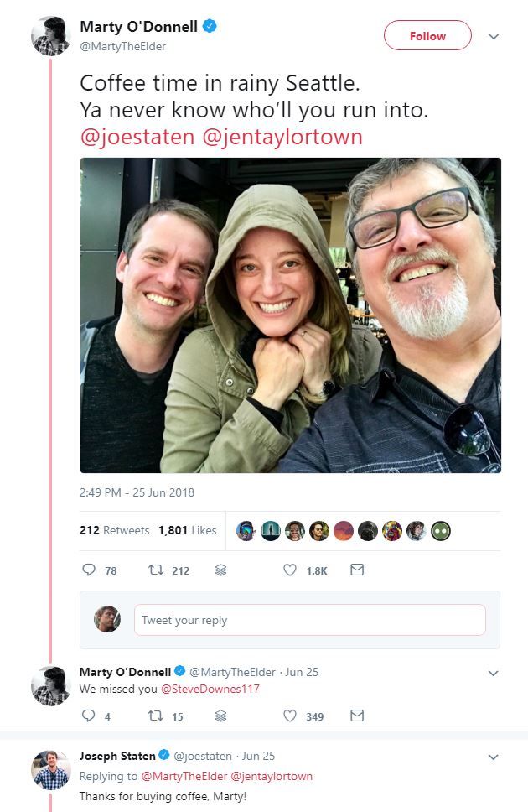Viewport: 528px width, 812px height.
Task: Open the @joestaten mention link in tweet
Action: pyautogui.click(x=137, y=137)
